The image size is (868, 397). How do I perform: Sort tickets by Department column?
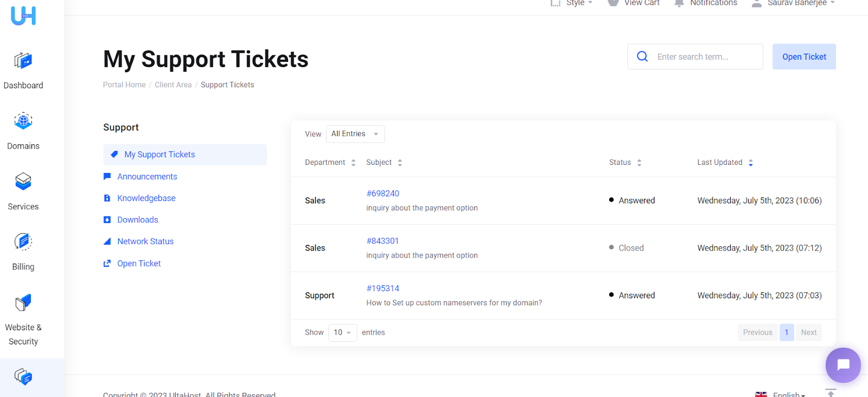click(330, 162)
